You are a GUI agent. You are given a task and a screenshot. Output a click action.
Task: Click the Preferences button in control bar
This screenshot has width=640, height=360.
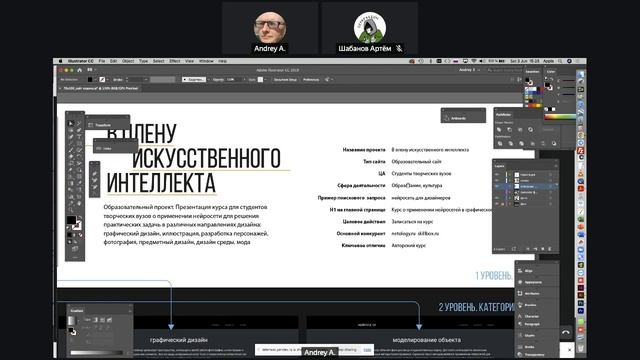click(311, 80)
